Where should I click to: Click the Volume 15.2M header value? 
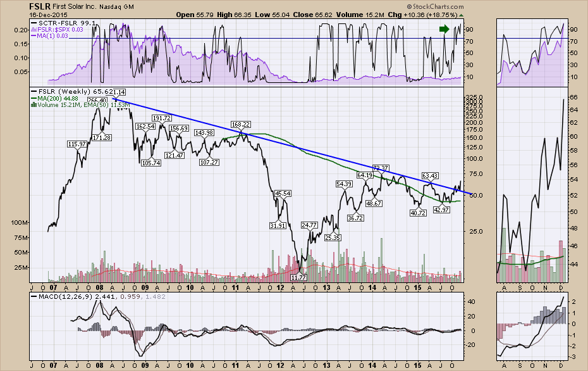[x=360, y=15]
